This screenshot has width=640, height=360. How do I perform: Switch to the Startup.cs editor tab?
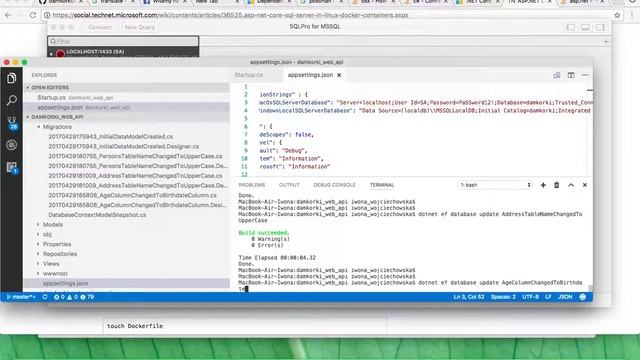tap(249, 75)
